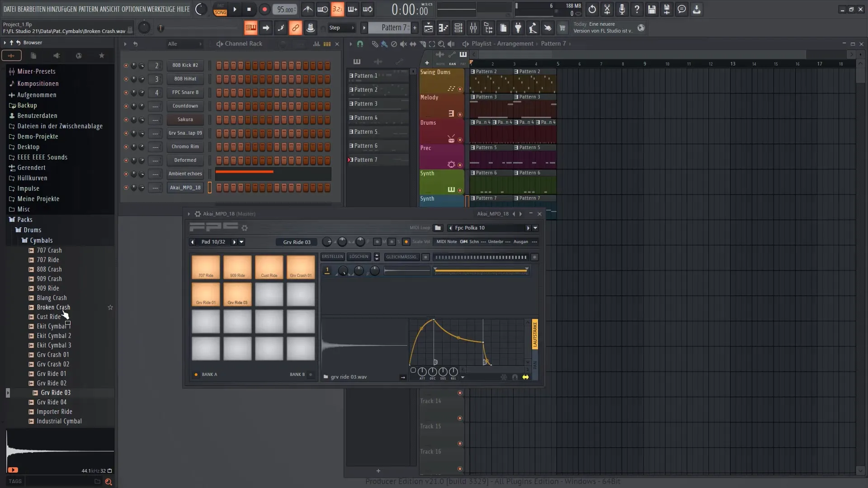Click the GLEICHMÄSSIG button
868x488 pixels.
click(x=401, y=257)
